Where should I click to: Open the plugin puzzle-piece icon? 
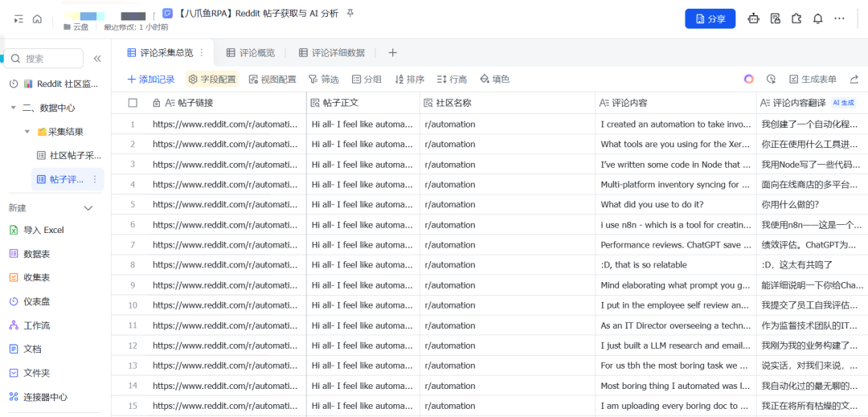point(796,18)
